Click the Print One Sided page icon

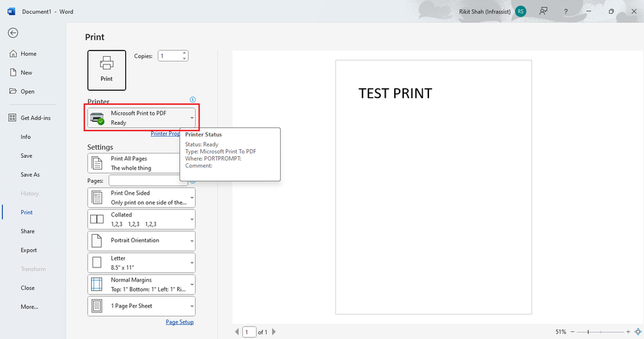click(x=97, y=198)
